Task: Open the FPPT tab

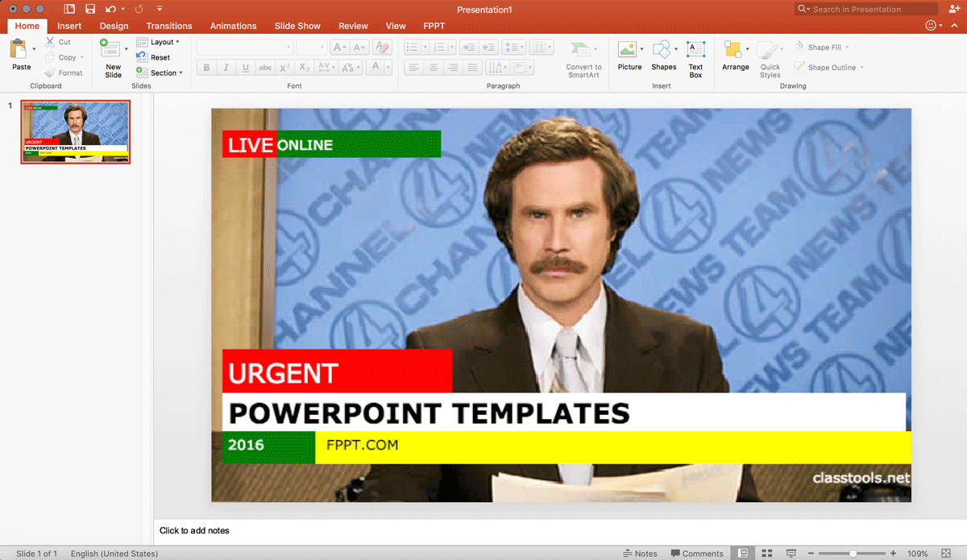Action: coord(434,26)
